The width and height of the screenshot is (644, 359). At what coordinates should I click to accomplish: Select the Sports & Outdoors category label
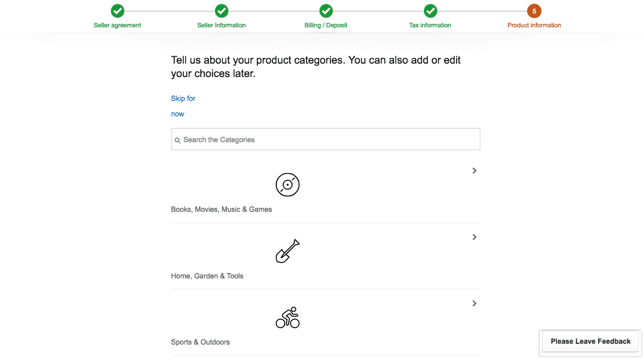click(200, 342)
